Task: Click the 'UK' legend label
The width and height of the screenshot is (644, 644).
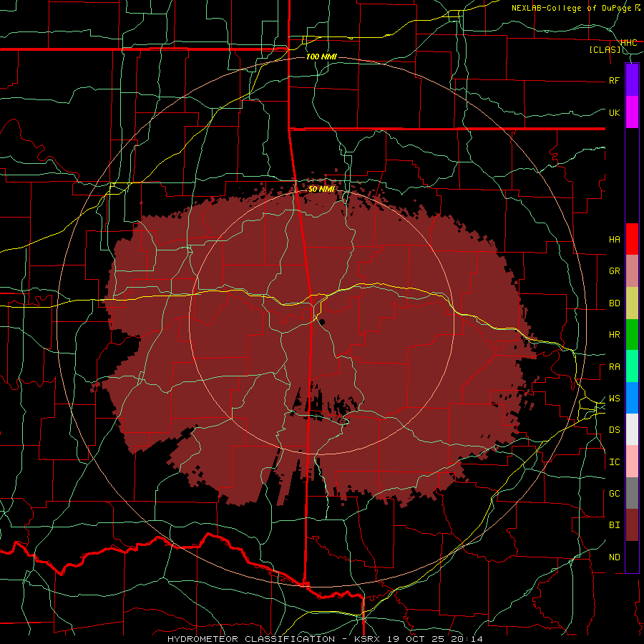Action: pyautogui.click(x=614, y=112)
